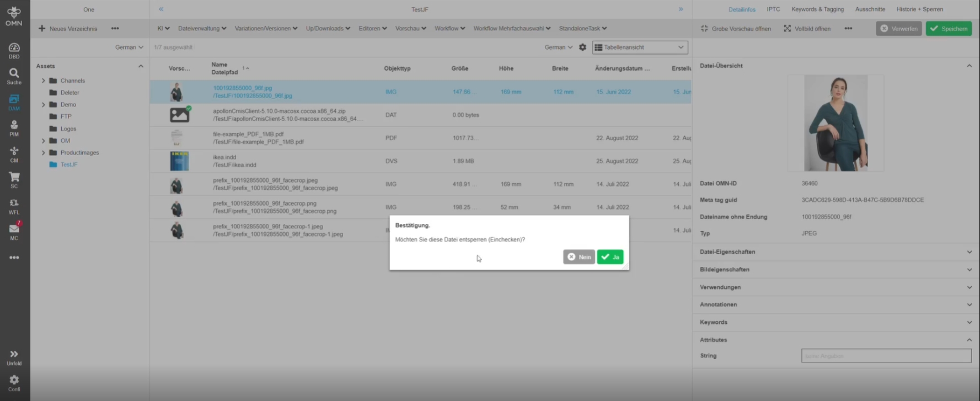Open the PIM module icon
Screen dimensions: 980x401
tap(14, 128)
